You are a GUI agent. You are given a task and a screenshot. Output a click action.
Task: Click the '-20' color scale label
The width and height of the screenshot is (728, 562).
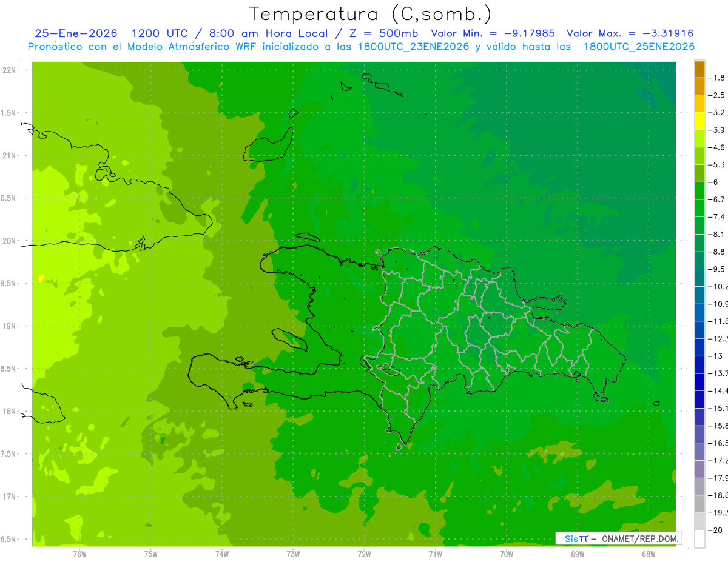(715, 529)
